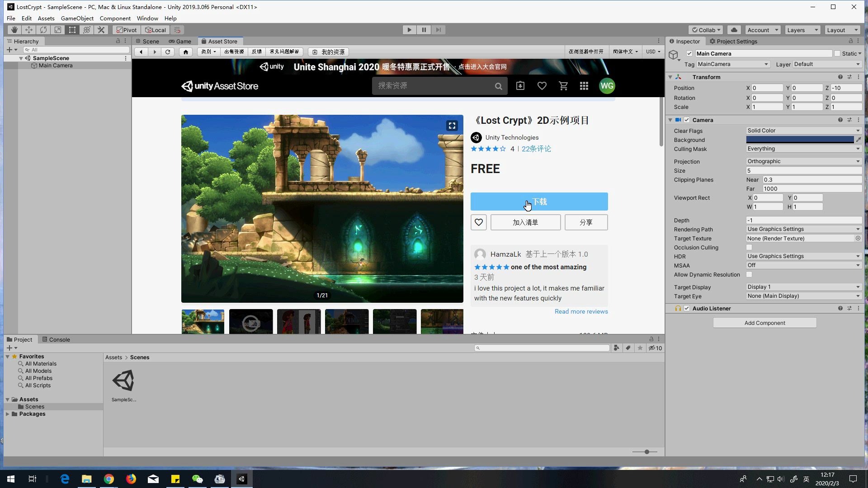This screenshot has height=488, width=868.
Task: Go back in Asset Store browser
Action: click(141, 52)
